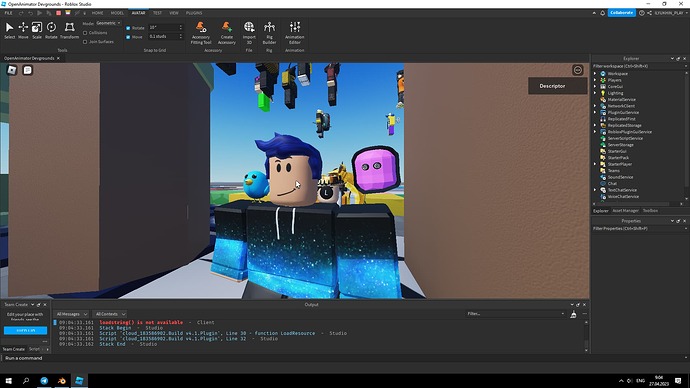Open Telegram from the taskbar
Screen dimensions: 690x388
tap(44, 381)
